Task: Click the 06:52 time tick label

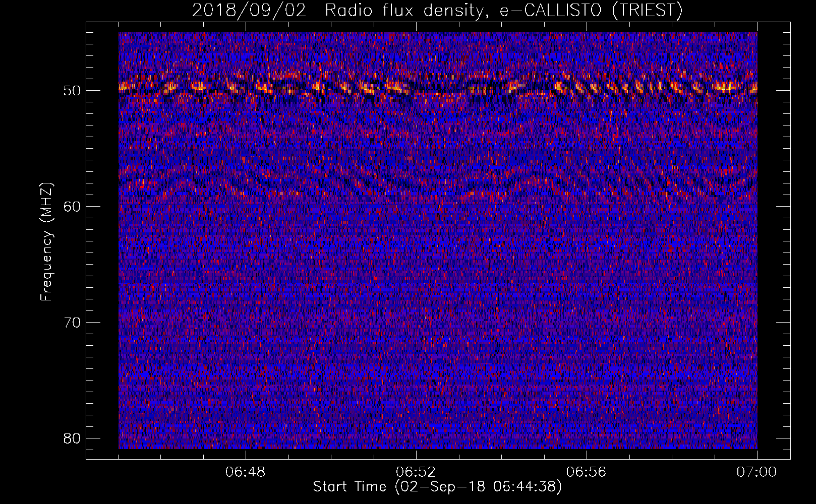Action: (x=416, y=472)
